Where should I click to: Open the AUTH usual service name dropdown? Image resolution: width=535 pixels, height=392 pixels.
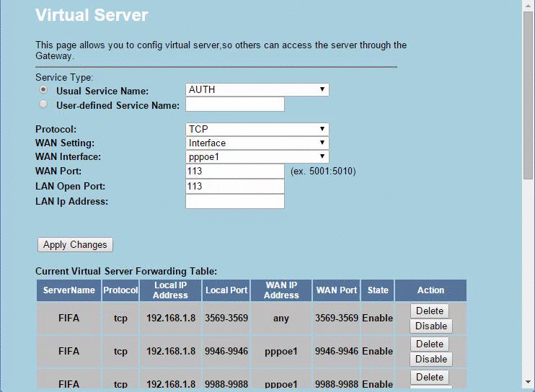pos(257,89)
